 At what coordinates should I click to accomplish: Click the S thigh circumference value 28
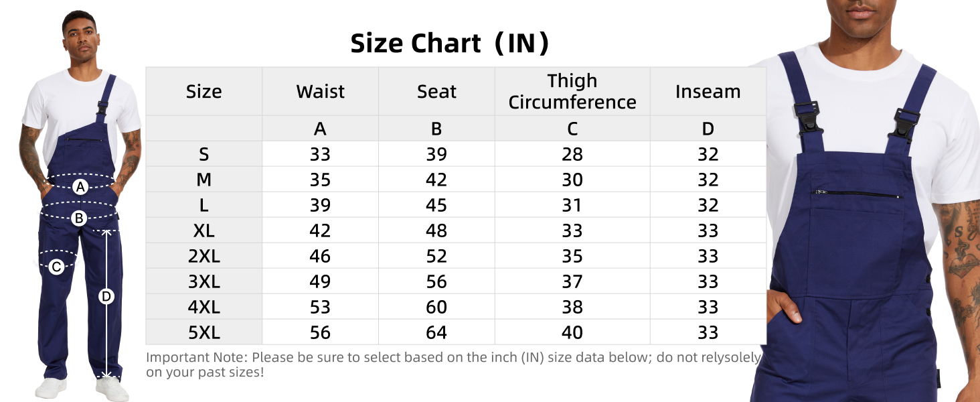[572, 155]
